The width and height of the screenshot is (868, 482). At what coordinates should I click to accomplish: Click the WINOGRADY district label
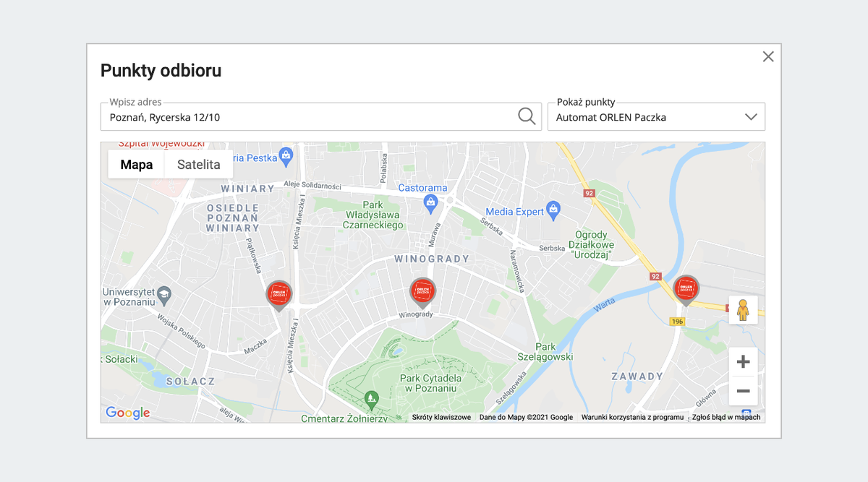[432, 259]
